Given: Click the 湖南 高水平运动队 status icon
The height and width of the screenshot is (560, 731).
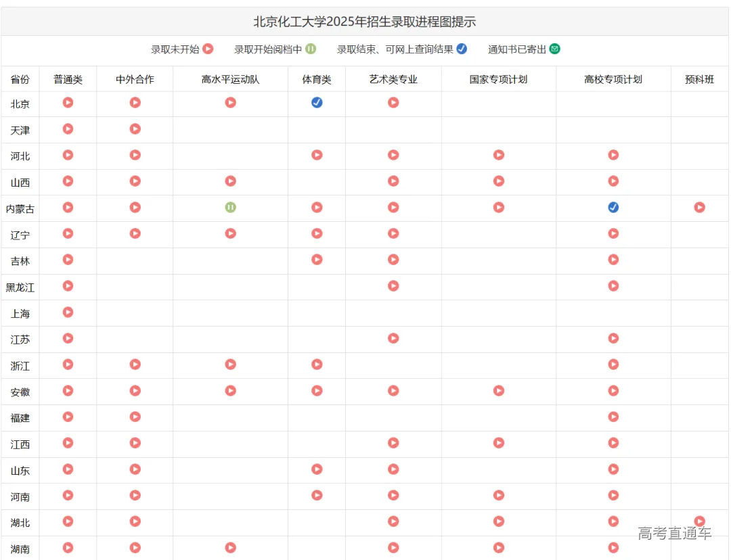Looking at the screenshot, I should 230,547.
